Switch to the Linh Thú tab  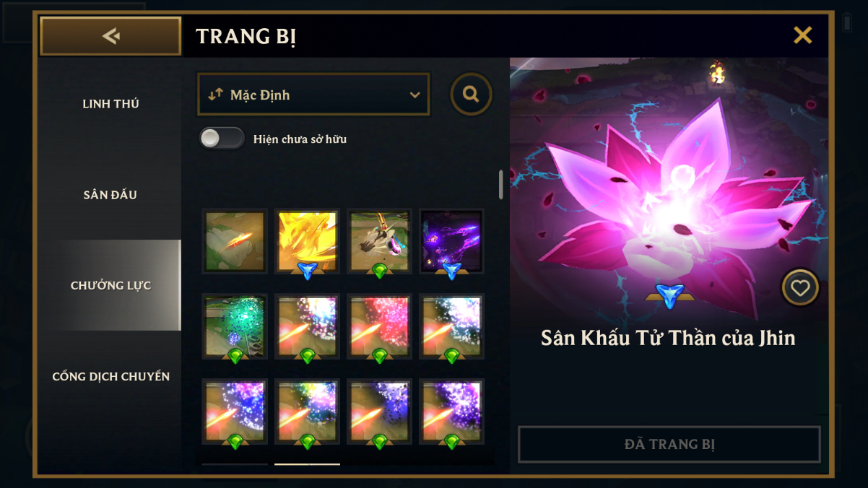point(110,104)
